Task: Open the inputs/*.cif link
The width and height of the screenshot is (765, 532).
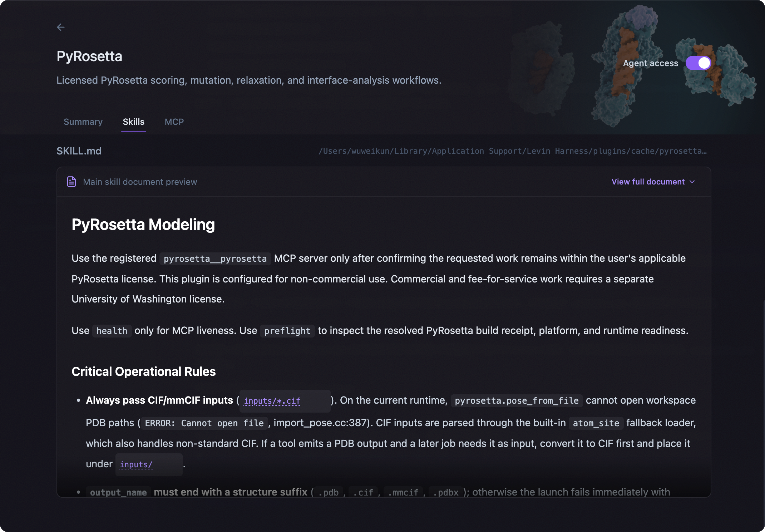Action: tap(272, 401)
